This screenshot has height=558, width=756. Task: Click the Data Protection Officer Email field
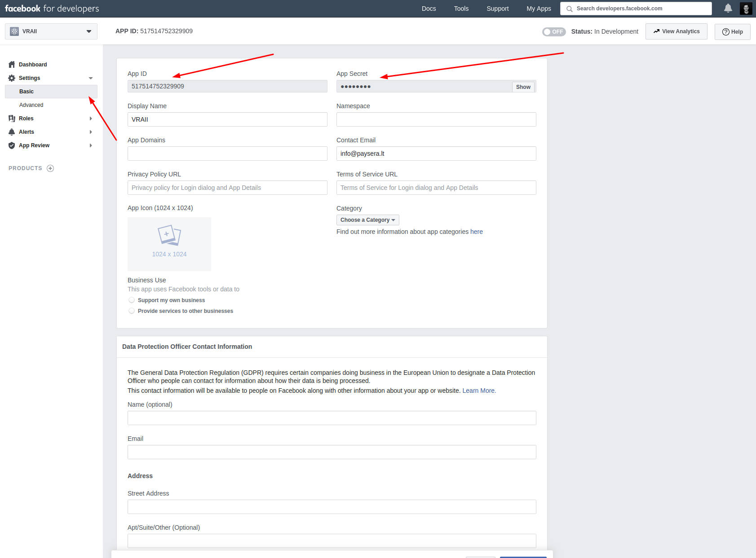(x=332, y=452)
